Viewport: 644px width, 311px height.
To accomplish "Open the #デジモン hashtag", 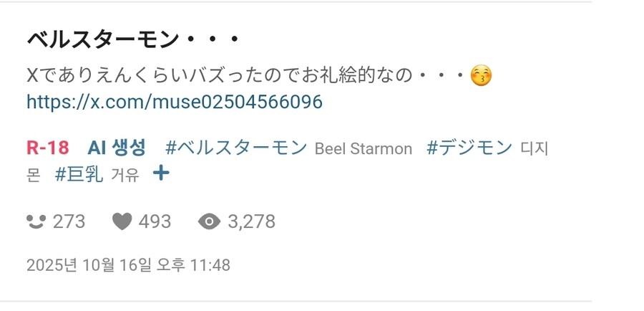I will (x=469, y=148).
